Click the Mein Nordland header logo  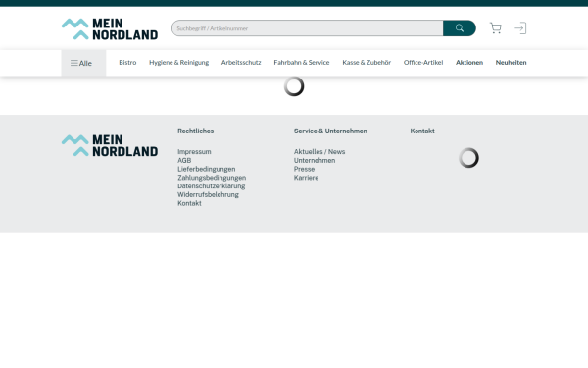[x=110, y=28]
